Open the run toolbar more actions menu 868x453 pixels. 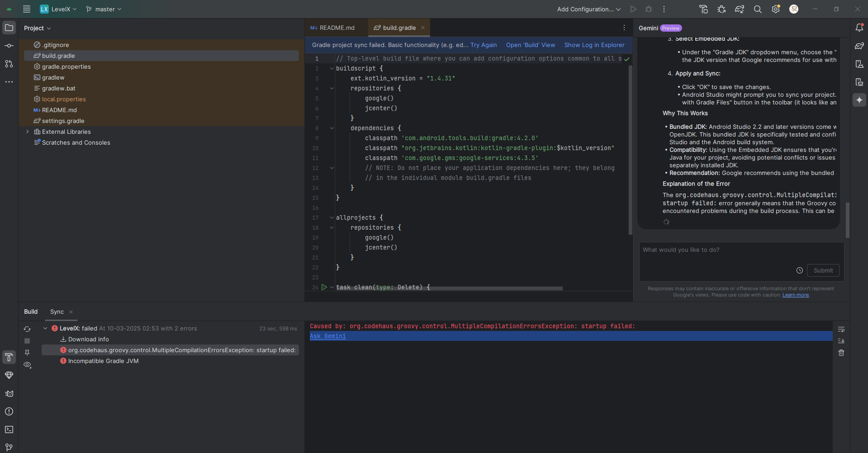click(x=664, y=9)
